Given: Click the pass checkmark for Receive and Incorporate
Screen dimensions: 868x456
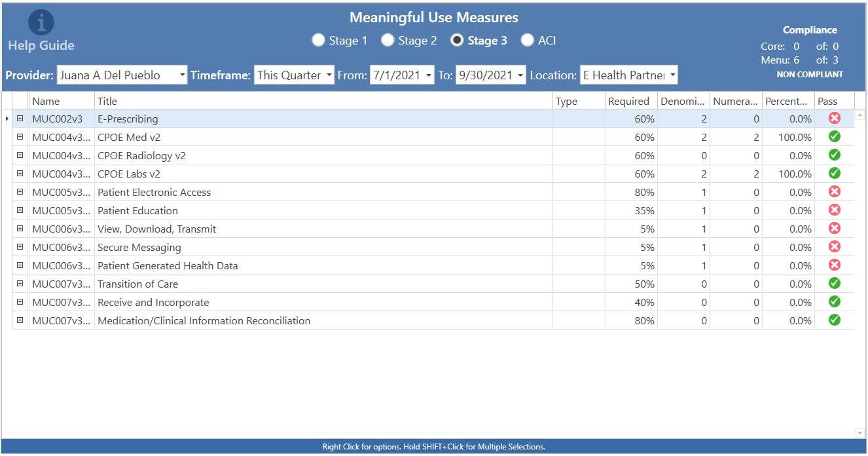Looking at the screenshot, I should coord(835,302).
